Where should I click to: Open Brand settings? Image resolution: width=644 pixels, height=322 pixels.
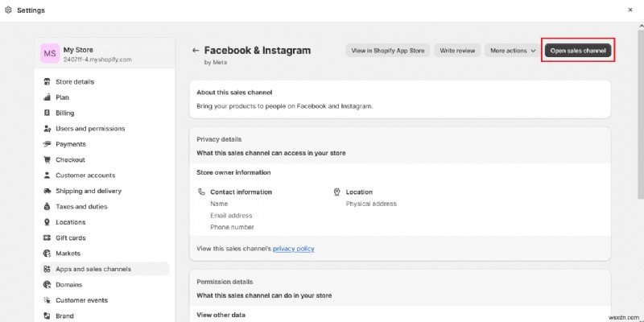[x=105, y=316]
